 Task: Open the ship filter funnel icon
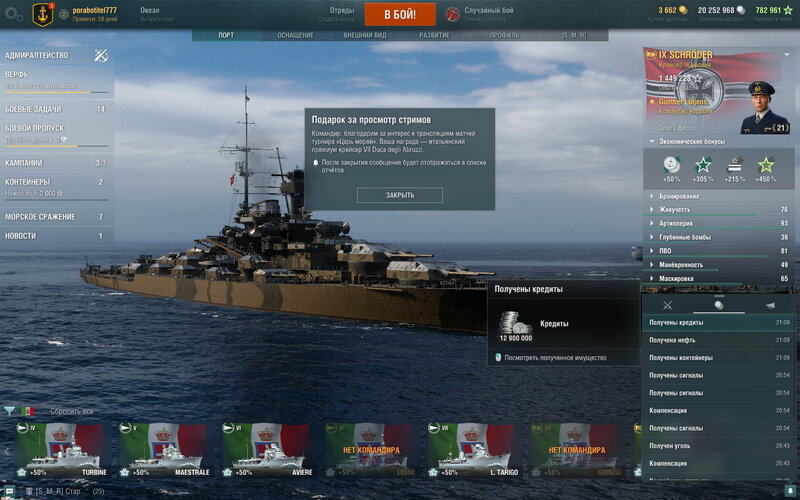[10, 411]
